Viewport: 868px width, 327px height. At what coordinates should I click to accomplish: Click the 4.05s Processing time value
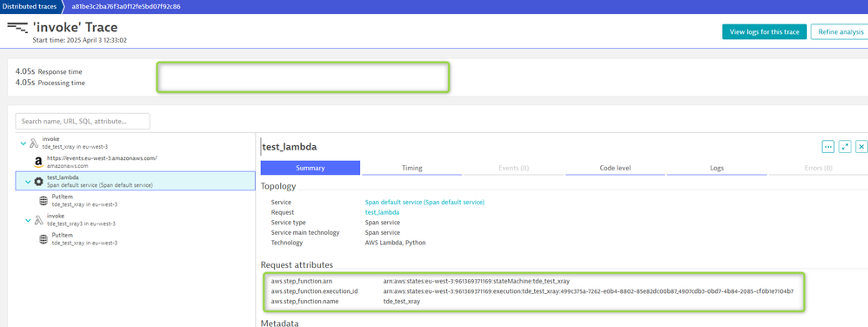(x=25, y=83)
